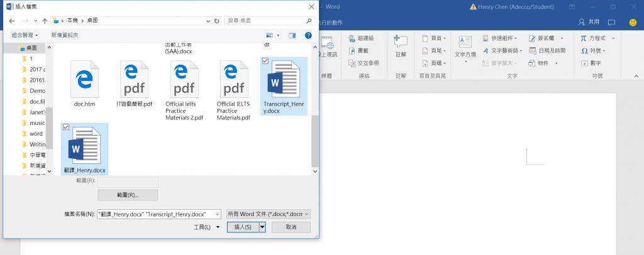Screen dimensions: 644x255
Task: Click the 範圍(R)... button
Action: pyautogui.click(x=127, y=195)
